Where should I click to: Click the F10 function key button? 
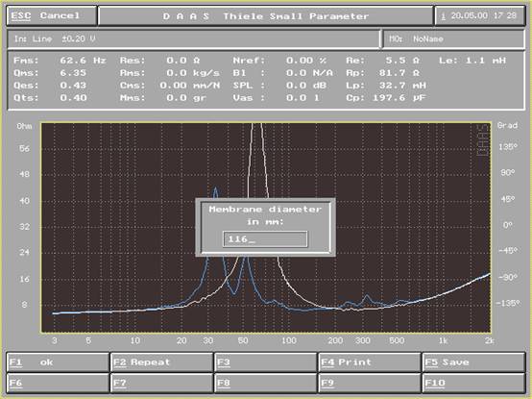[x=473, y=384]
